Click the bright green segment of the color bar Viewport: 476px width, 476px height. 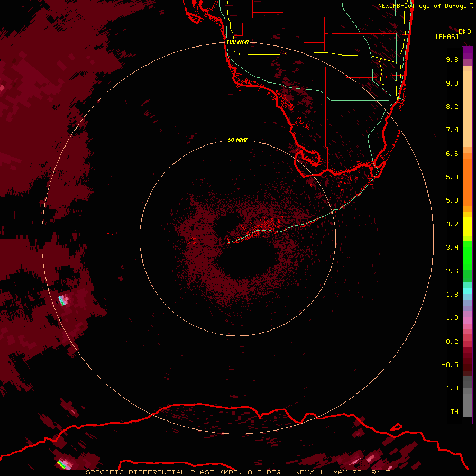point(467,255)
